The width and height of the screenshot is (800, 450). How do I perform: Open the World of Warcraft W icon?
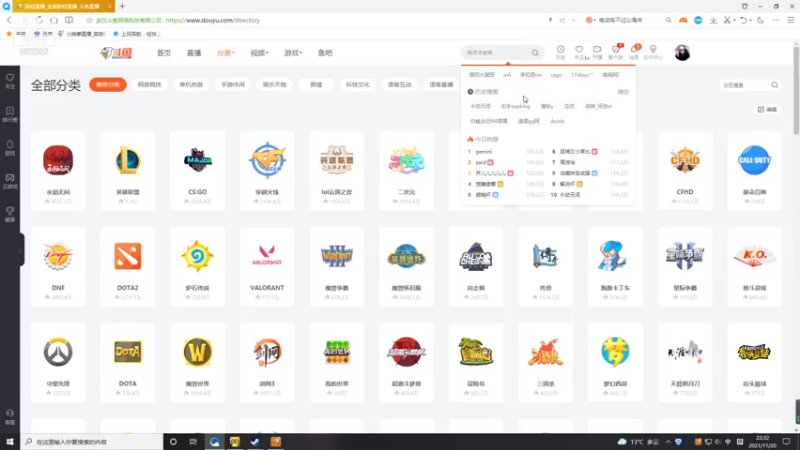[197, 352]
